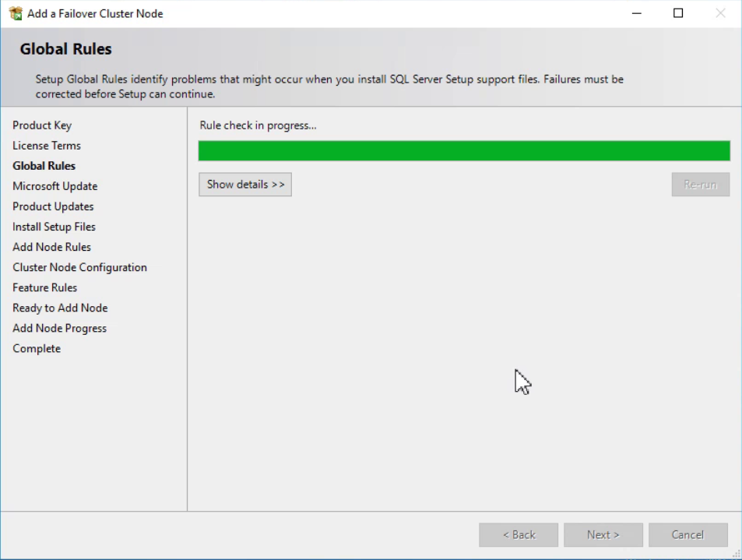Click the 'Rule check in progress...' status text
742x560 pixels.
(258, 125)
